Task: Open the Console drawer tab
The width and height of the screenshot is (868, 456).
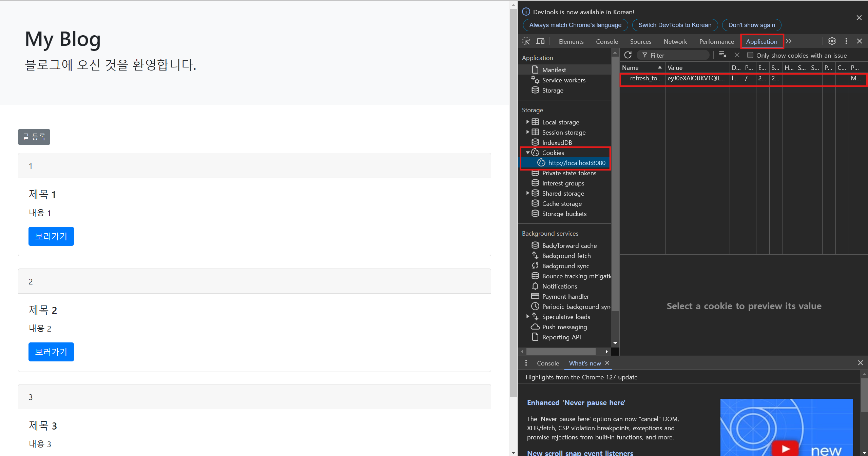Action: (x=548, y=363)
